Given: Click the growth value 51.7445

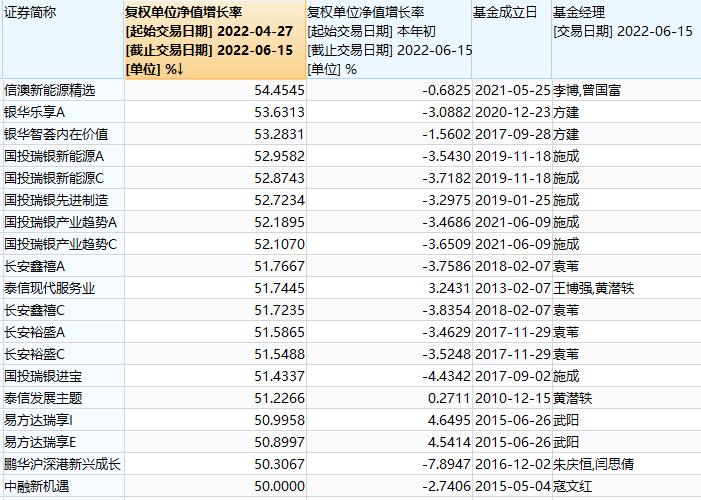Looking at the screenshot, I should pyautogui.click(x=279, y=288).
